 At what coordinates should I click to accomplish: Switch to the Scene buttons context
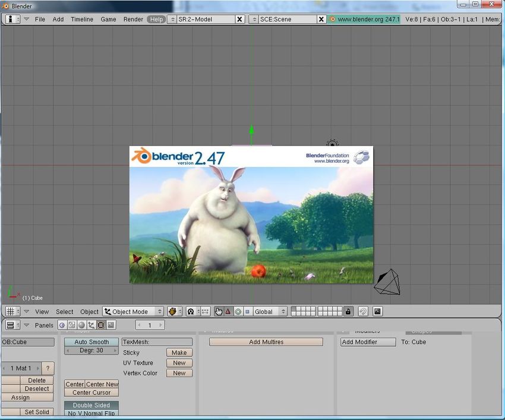(x=111, y=325)
